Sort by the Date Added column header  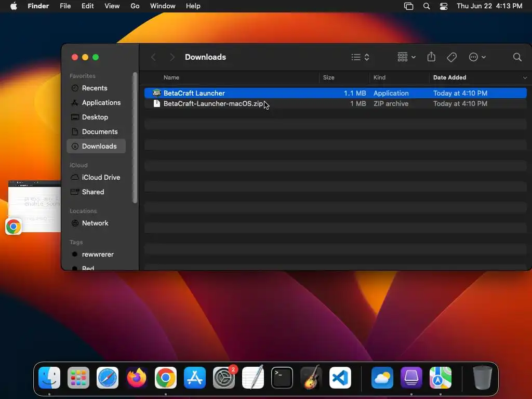[x=449, y=77]
